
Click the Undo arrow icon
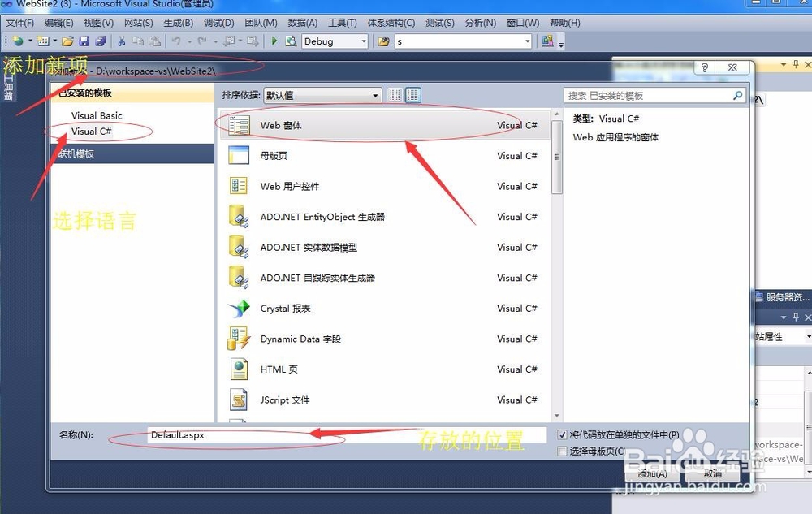176,41
